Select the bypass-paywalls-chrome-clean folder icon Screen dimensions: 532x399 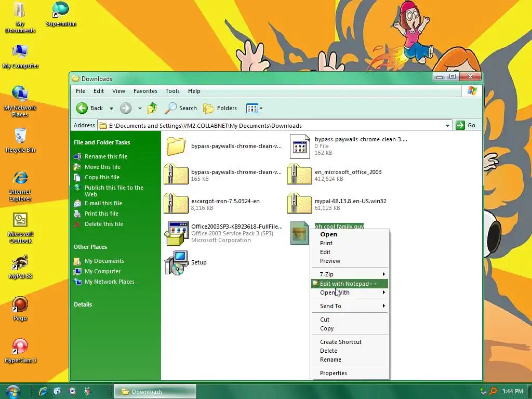[x=176, y=146]
